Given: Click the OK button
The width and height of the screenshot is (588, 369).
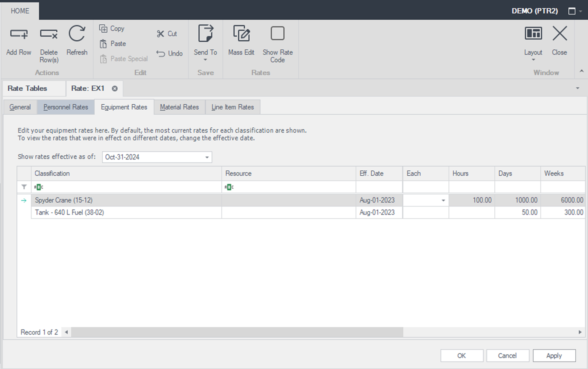Looking at the screenshot, I should [x=462, y=356].
